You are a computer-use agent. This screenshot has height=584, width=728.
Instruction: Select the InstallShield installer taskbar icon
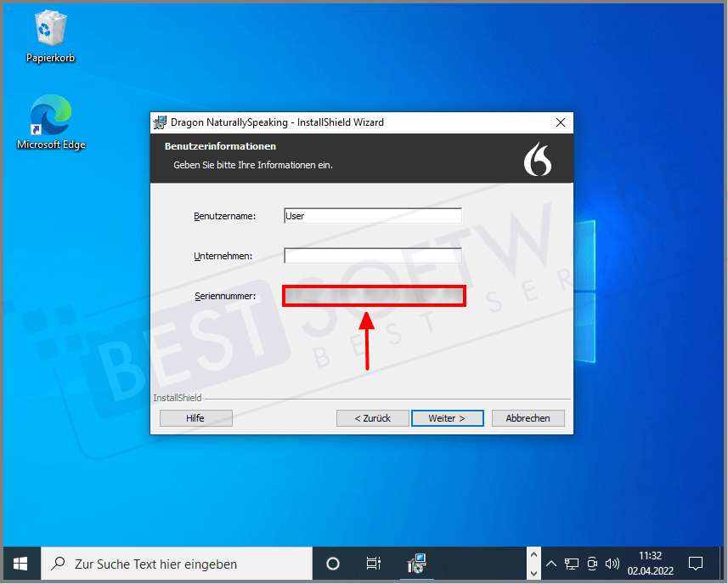tap(416, 564)
